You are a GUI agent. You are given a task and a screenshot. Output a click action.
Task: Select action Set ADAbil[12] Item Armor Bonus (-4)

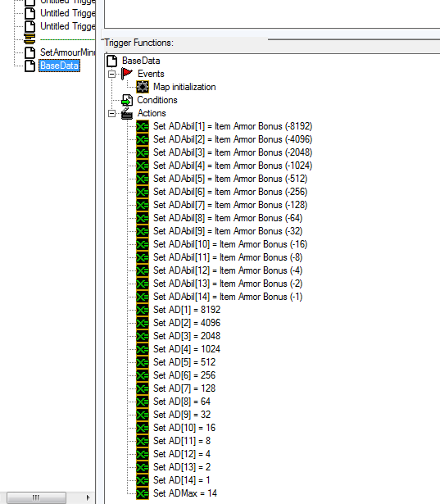point(228,270)
